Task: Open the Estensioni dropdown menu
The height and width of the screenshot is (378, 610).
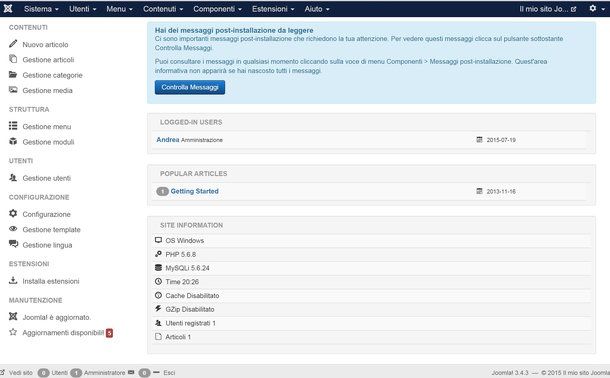Action: point(273,9)
